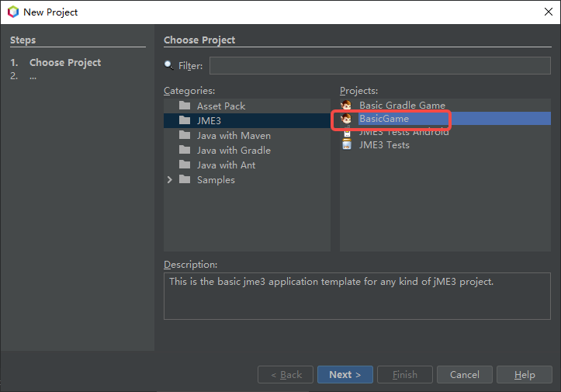Choose the Basic Gradle Game project
The width and height of the screenshot is (561, 392).
tap(402, 106)
